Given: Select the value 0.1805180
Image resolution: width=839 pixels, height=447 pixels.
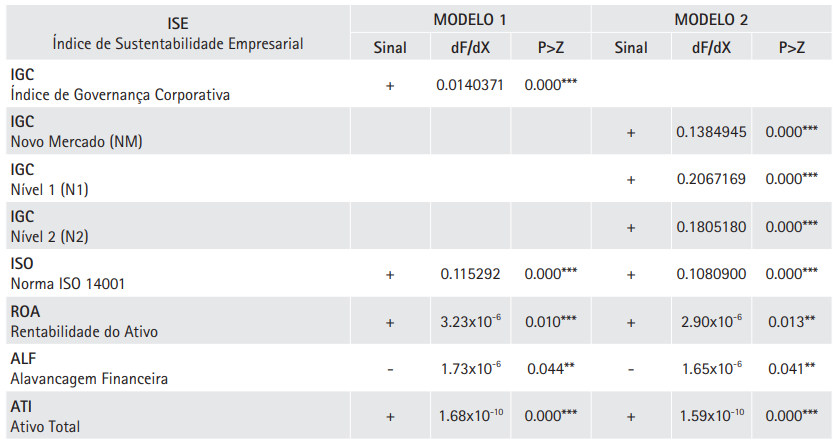Looking at the screenshot, I should (711, 227).
